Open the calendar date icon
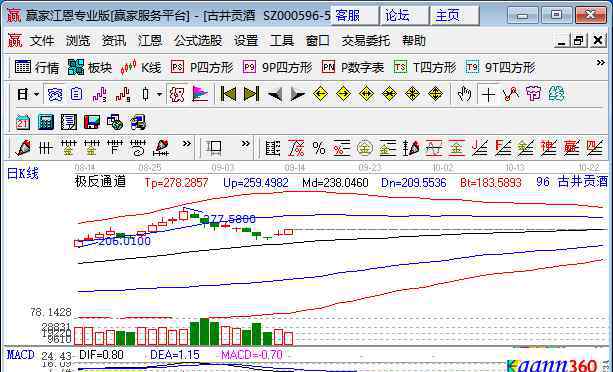The image size is (613, 372). tap(23, 122)
